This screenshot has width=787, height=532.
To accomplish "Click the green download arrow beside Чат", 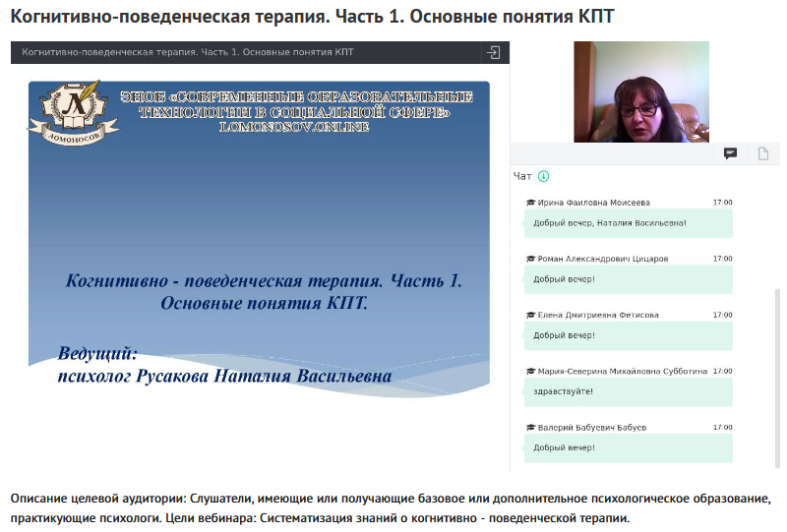I will tap(544, 177).
